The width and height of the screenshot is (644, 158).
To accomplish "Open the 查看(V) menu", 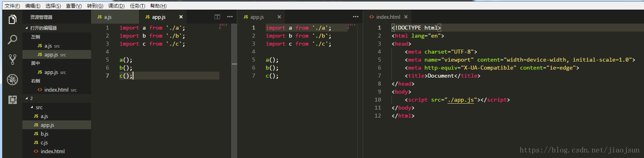I will (74, 6).
